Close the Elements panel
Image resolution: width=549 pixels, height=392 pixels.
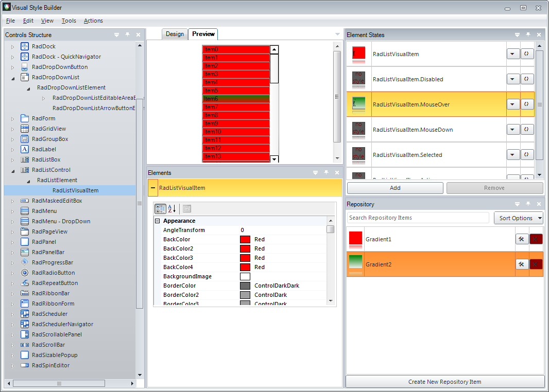(337, 172)
